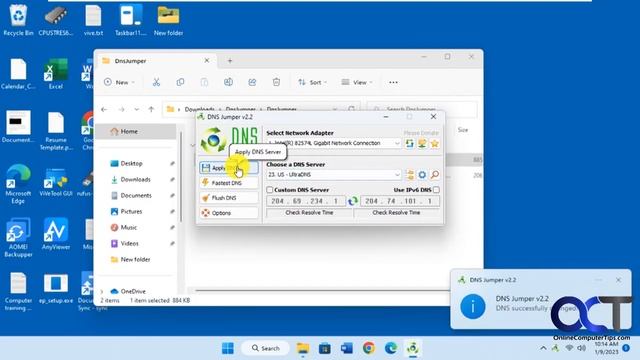Click Search DnsJumper search box
This screenshot has height=360, width=640.
point(422,109)
